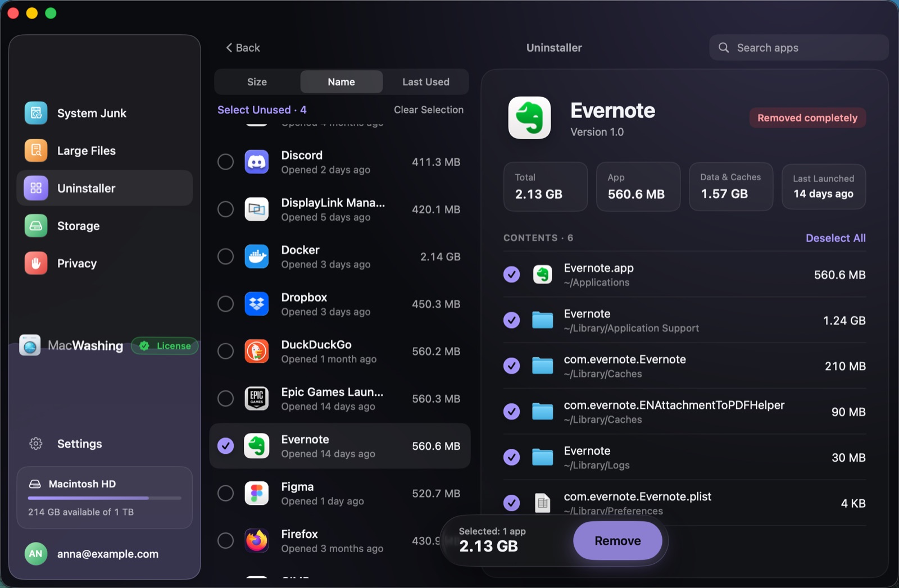Click anna@example.com account label
Image resolution: width=899 pixels, height=588 pixels.
click(108, 554)
